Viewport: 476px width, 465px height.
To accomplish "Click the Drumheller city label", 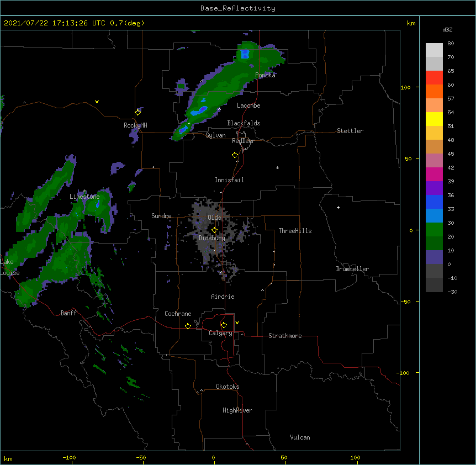I will [x=352, y=269].
